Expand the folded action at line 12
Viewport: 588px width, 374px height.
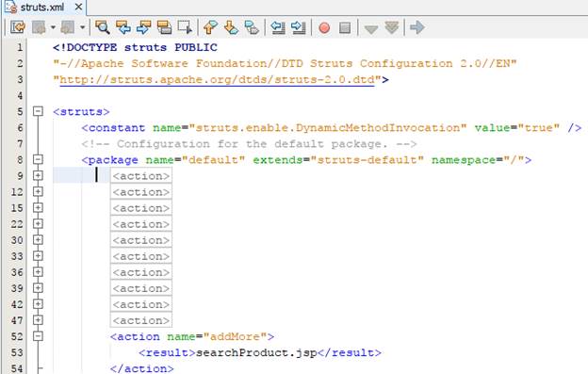[38, 191]
